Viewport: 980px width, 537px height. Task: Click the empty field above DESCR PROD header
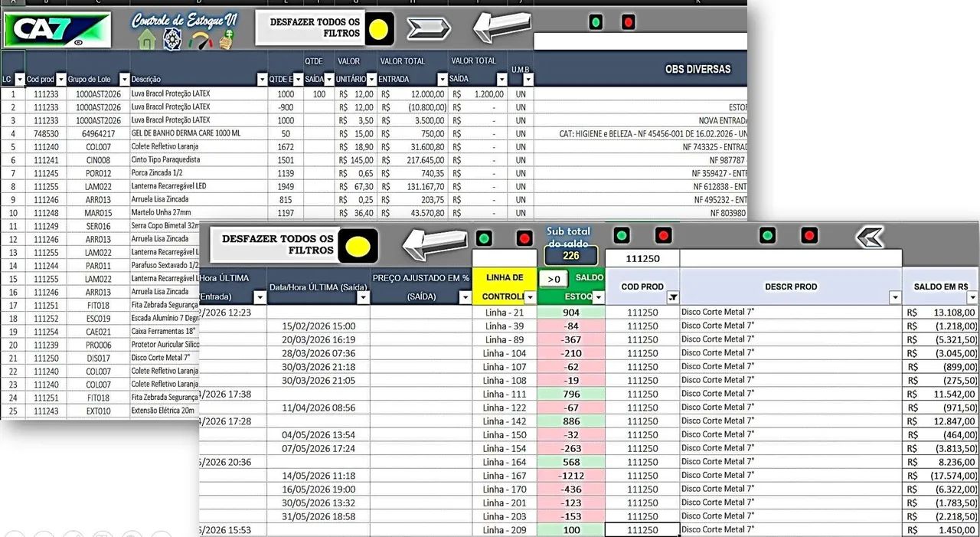pos(790,258)
